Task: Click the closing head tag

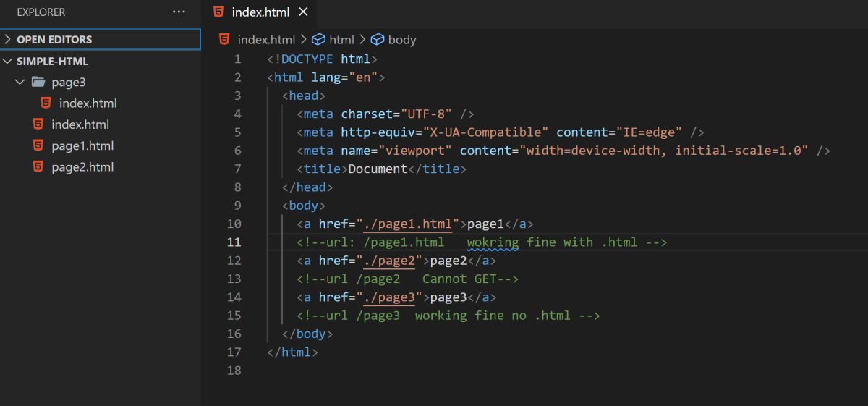Action: (307, 187)
